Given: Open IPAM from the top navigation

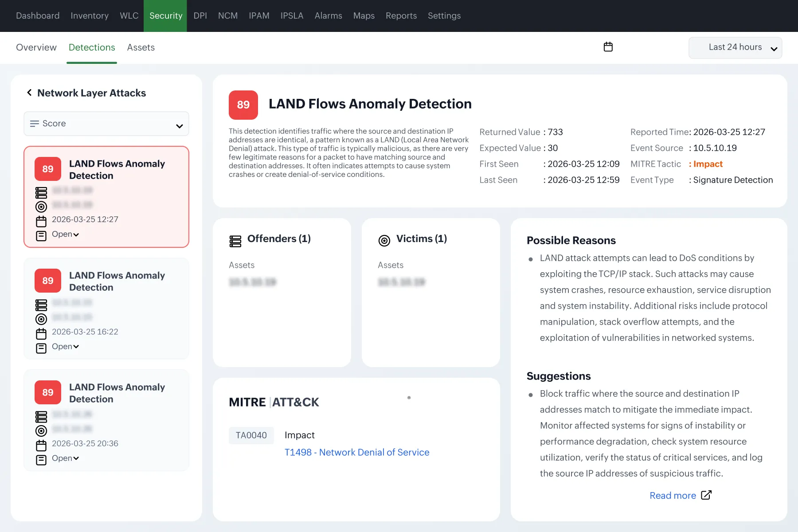Looking at the screenshot, I should point(259,16).
